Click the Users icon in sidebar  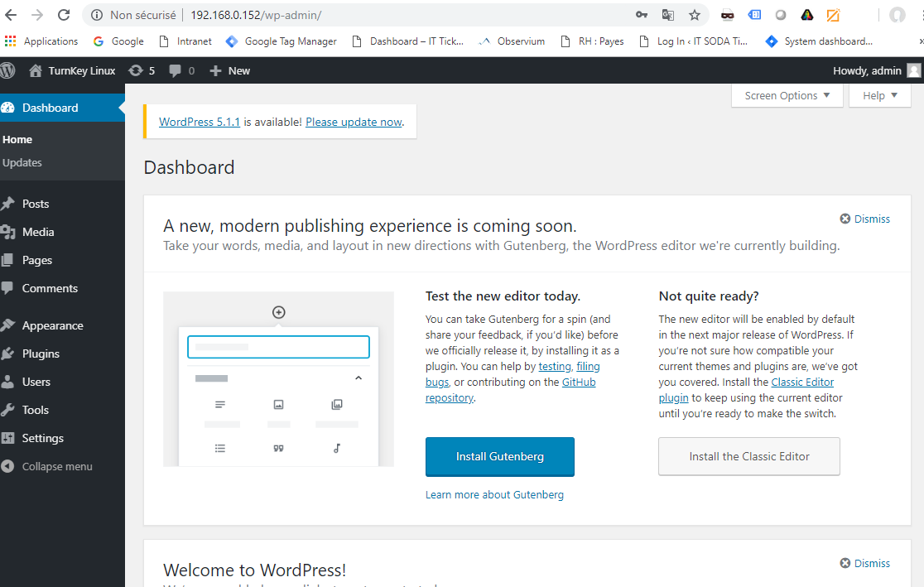point(7,382)
